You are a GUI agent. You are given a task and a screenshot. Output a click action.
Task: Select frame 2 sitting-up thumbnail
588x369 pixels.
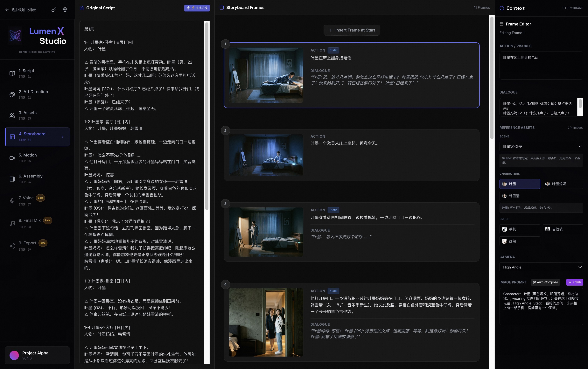[266, 155]
